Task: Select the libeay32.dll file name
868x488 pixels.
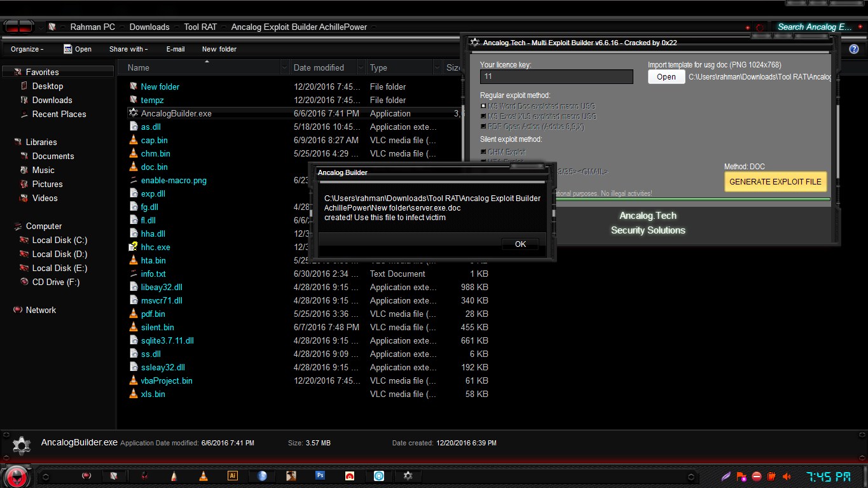Action: [x=162, y=287]
